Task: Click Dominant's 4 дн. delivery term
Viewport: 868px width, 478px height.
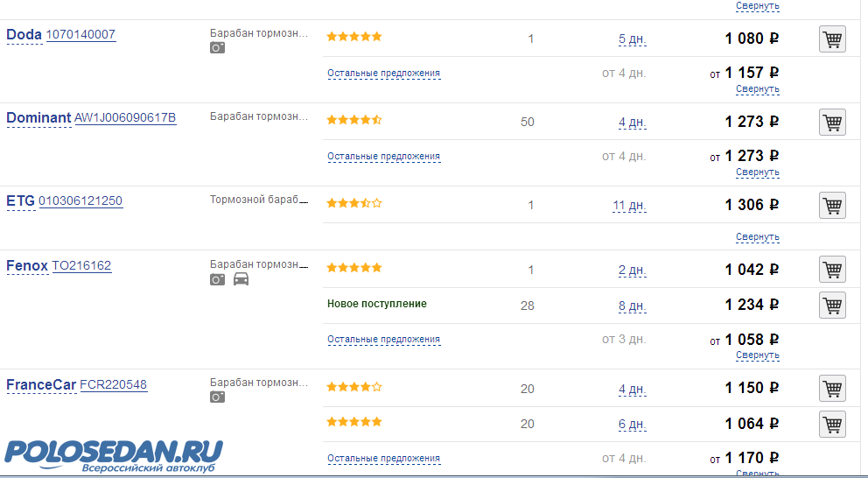Action: click(x=632, y=123)
